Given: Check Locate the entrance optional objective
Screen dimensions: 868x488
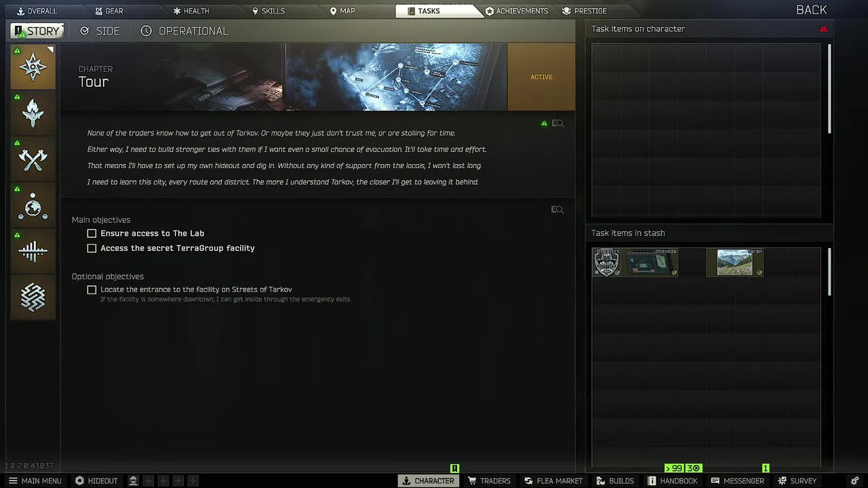Looking at the screenshot, I should 92,289.
